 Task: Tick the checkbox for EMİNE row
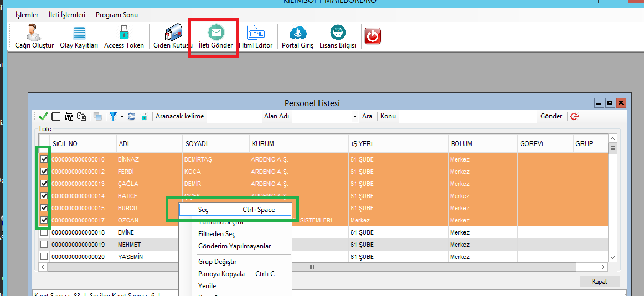[x=44, y=232]
